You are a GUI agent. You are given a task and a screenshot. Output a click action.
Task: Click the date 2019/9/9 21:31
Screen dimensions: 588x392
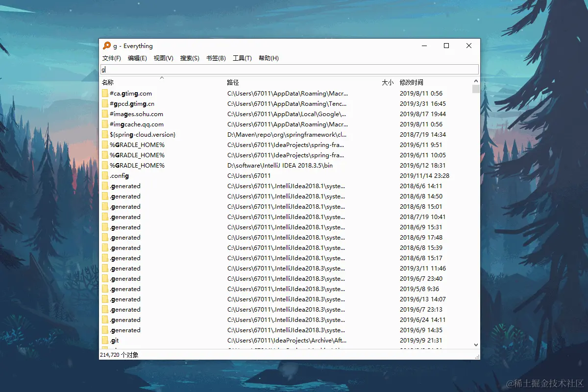tap(421, 340)
